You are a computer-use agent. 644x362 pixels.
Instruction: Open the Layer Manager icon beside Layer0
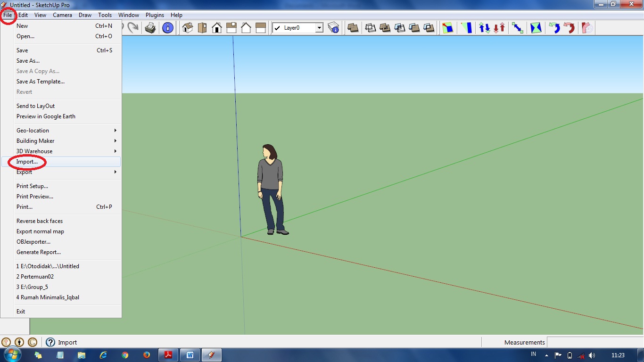point(334,28)
